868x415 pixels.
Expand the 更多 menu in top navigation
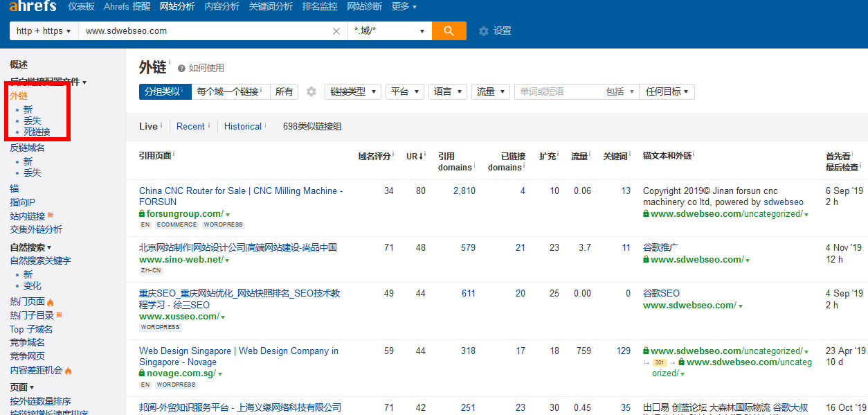[404, 6]
